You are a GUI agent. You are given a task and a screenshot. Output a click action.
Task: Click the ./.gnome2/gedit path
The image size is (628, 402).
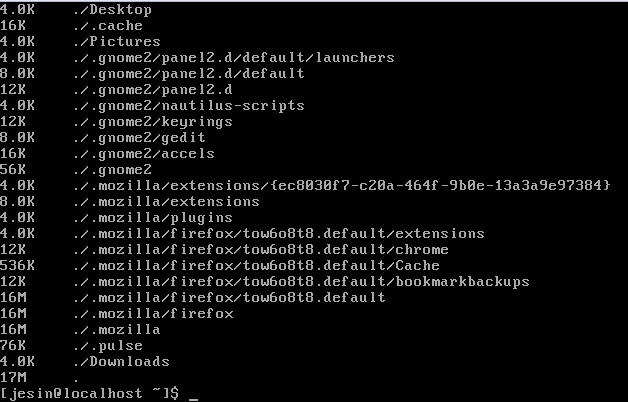(x=141, y=138)
